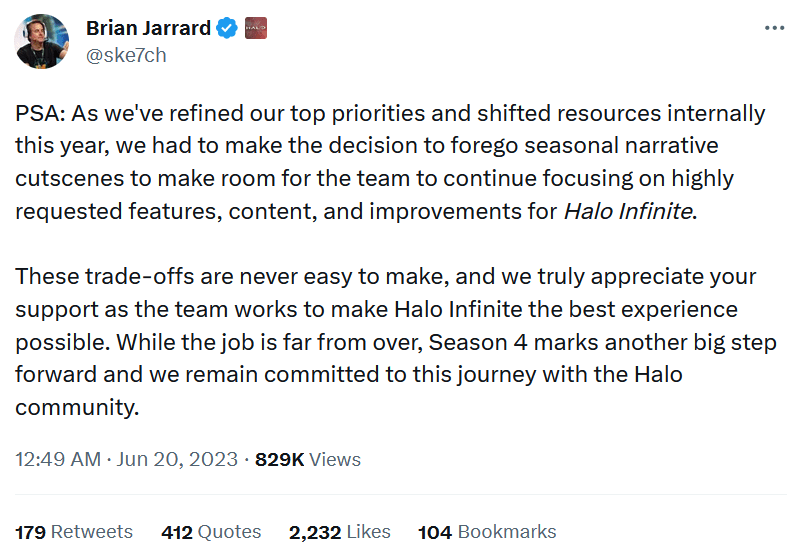Viewport: 804px width, 557px height.
Task: Click the Halo affiliation badge icon
Action: [256, 28]
